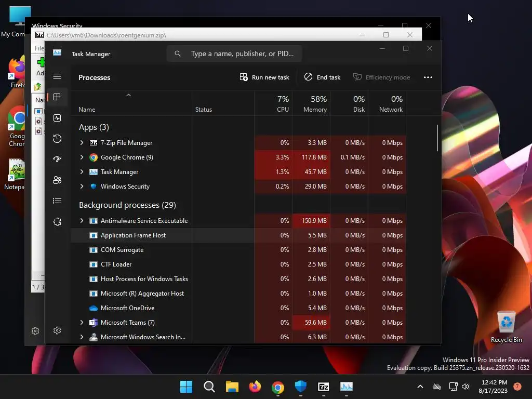Click the volume icon in system tray
Image resolution: width=532 pixels, height=399 pixels.
(465, 387)
